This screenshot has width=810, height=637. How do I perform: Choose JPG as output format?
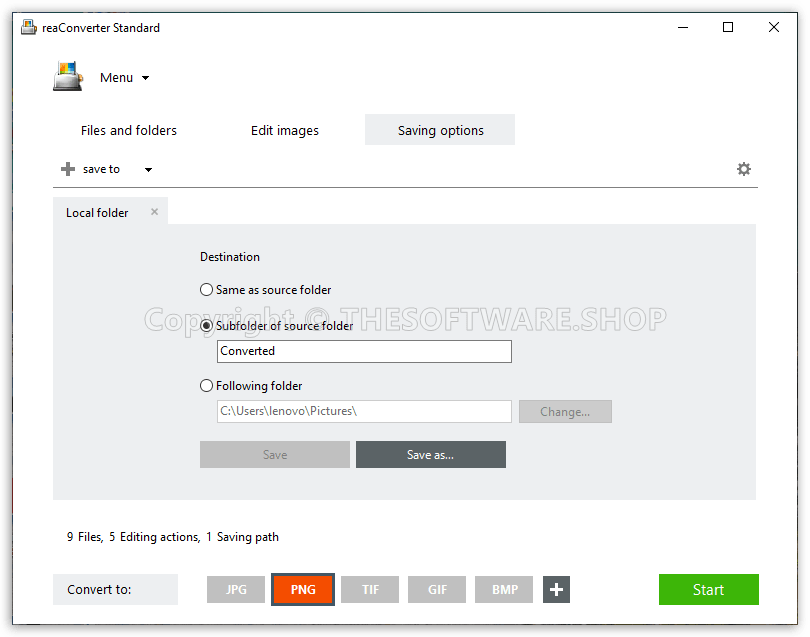click(x=236, y=589)
